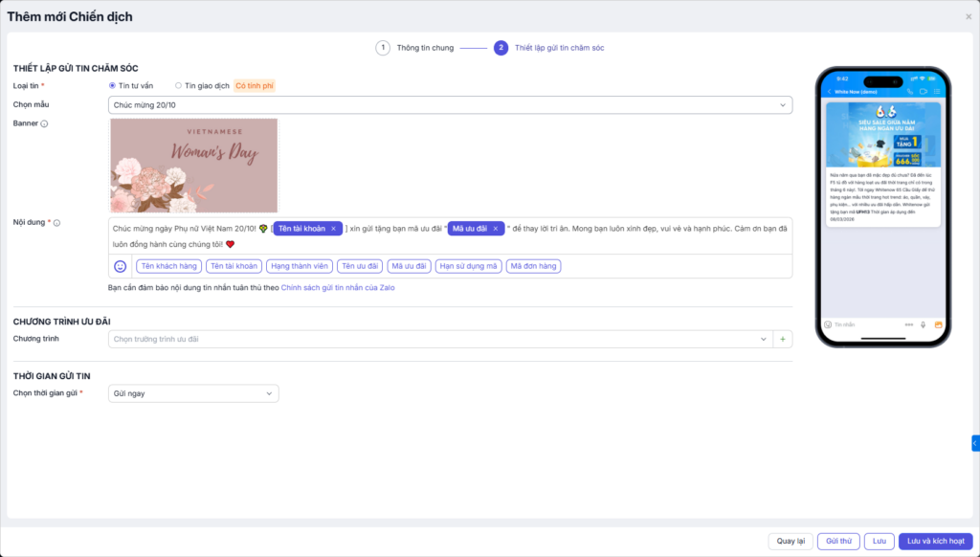Click the phone preview microphone icon
This screenshot has width=980, height=557.
click(924, 325)
